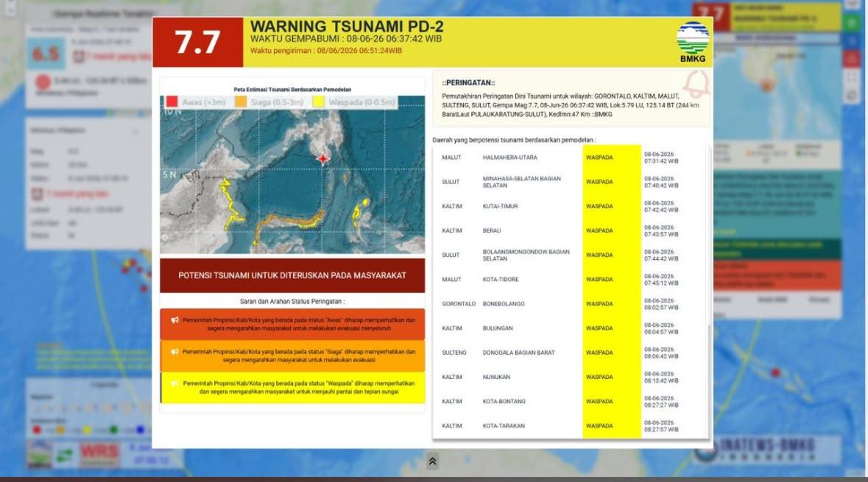Image resolution: width=868 pixels, height=482 pixels.
Task: Click the scrollbar of the tsunami region table
Action: [x=708, y=291]
